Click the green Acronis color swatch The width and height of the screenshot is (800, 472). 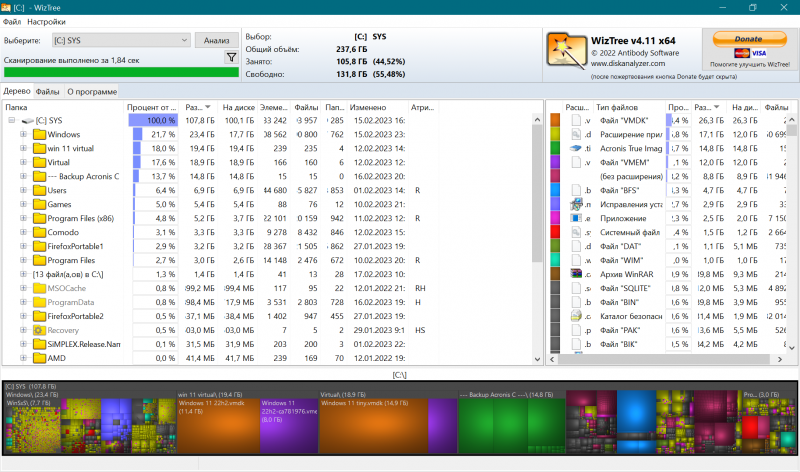555,148
